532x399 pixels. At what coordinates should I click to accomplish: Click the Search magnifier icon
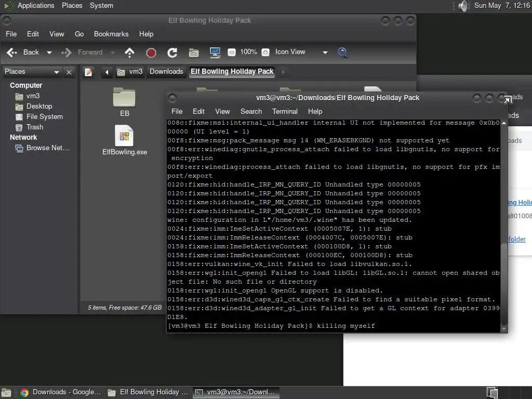(x=343, y=52)
